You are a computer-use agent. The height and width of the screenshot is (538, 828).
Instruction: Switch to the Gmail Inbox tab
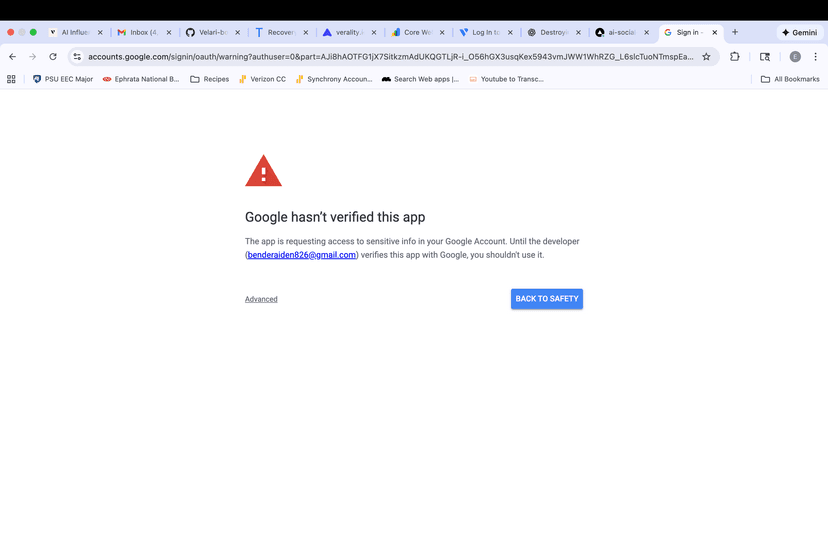point(138,32)
